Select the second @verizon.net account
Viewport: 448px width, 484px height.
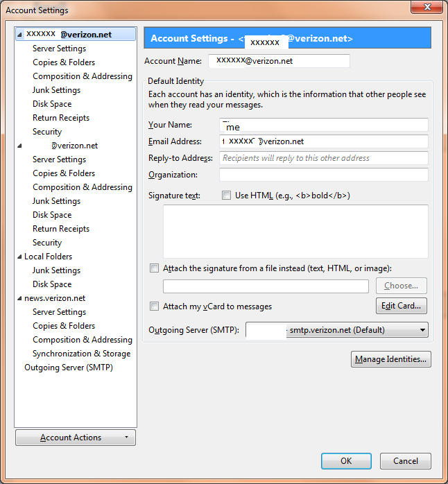[74, 146]
